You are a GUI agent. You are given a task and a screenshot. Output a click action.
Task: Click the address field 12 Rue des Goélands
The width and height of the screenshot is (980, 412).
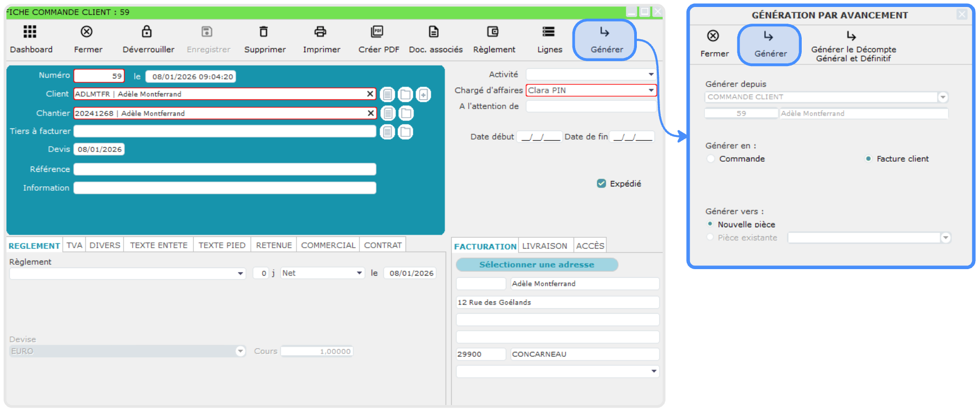pyautogui.click(x=557, y=302)
